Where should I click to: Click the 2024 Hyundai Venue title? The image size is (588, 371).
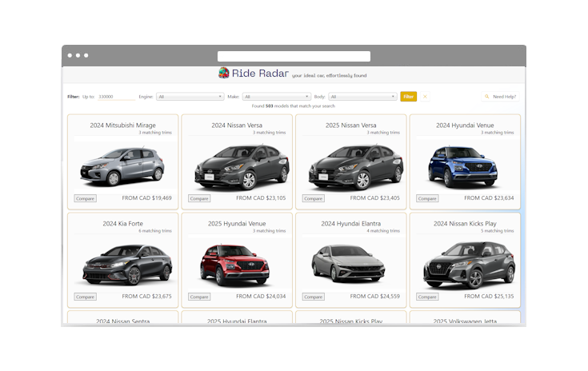465,126
